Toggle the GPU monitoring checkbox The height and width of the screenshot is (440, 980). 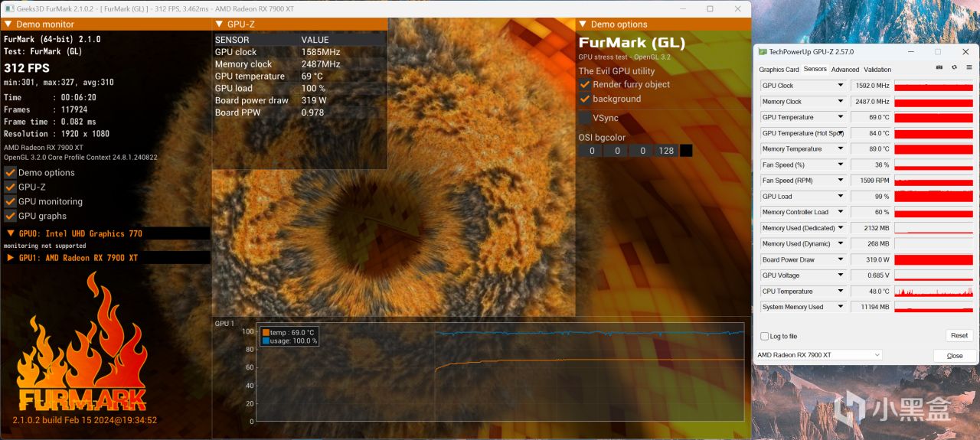point(10,201)
